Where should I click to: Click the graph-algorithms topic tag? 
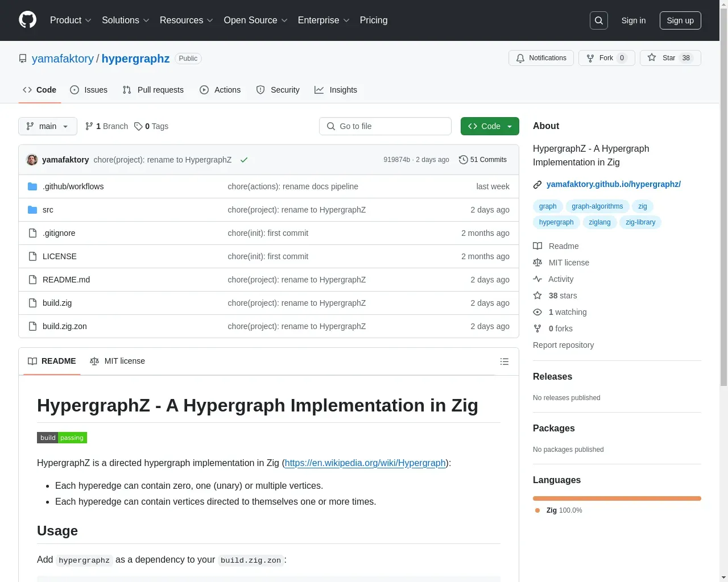tap(597, 206)
